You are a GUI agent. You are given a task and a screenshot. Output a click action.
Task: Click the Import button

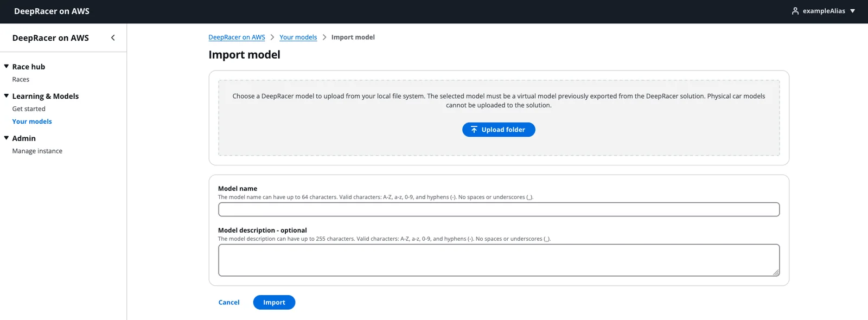coord(274,303)
